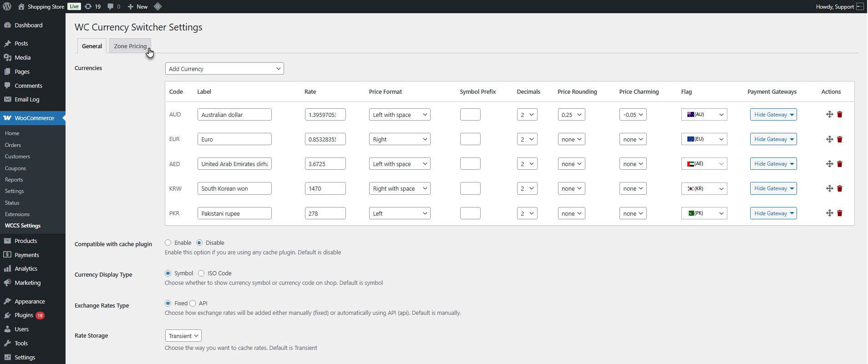This screenshot has height=364, width=868.
Task: Click KRW symbol prefix field
Action: click(x=470, y=188)
